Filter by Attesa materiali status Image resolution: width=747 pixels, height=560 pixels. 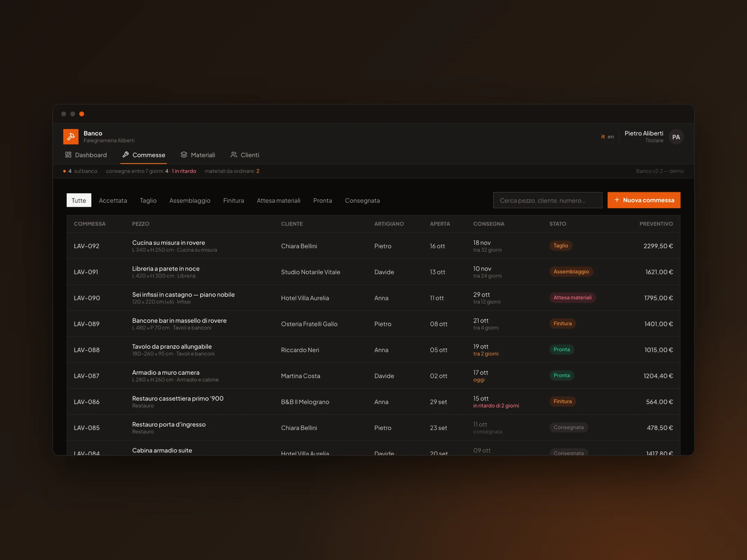(278, 200)
